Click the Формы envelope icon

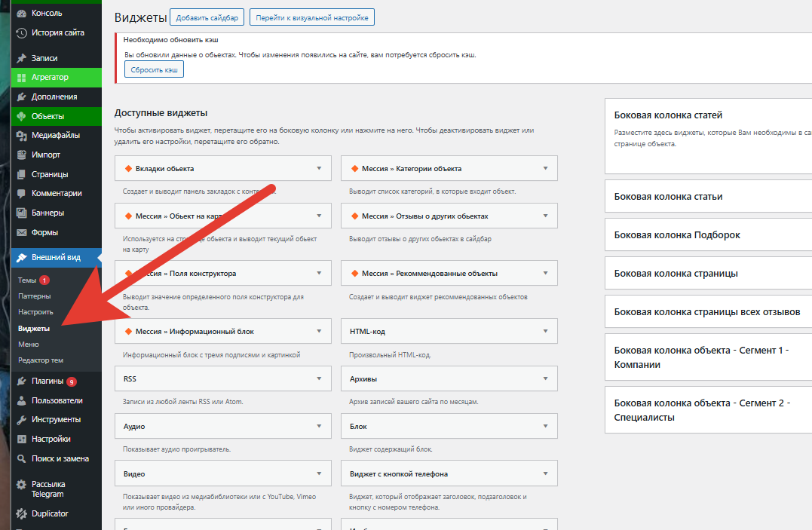pos(21,233)
